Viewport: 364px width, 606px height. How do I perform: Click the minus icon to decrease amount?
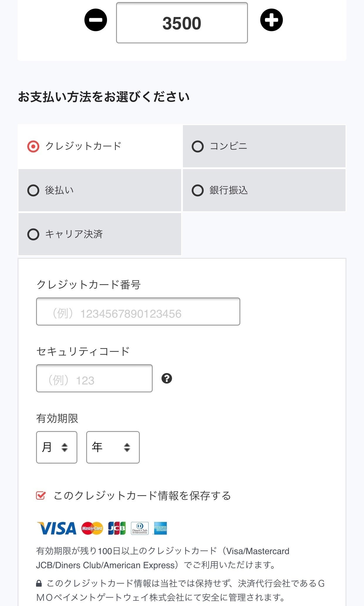click(96, 20)
